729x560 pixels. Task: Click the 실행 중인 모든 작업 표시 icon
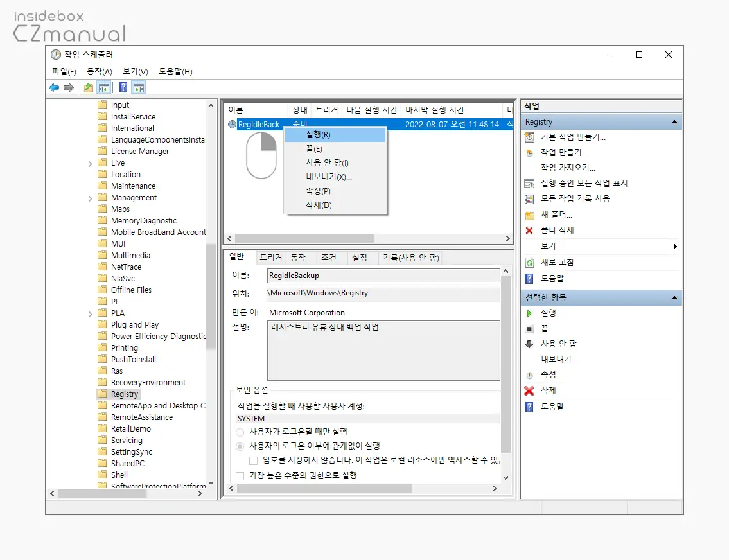pyautogui.click(x=529, y=183)
